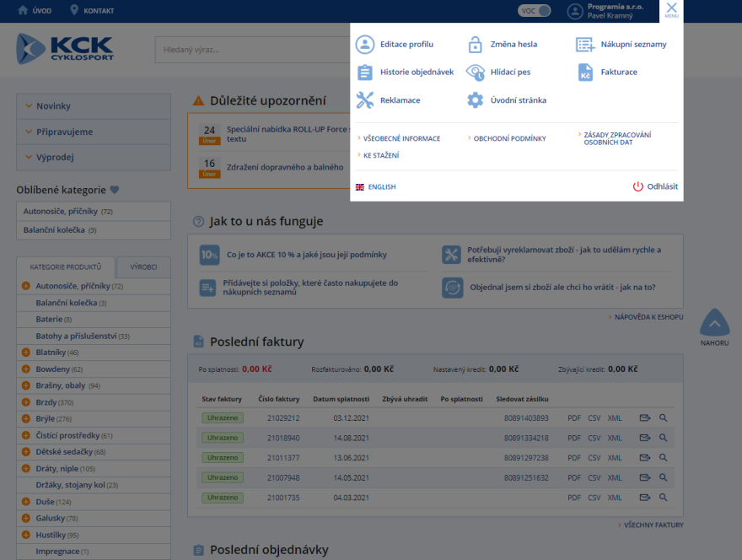
Task: Open ZÁSADY ZPRACOVÁNÍ OSOBNÍCH DAT link
Action: (617, 138)
